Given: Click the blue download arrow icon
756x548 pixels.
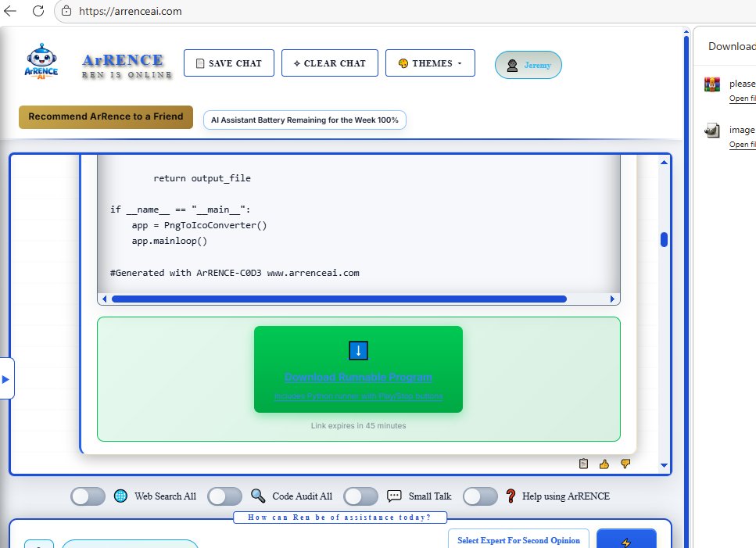Looking at the screenshot, I should point(358,350).
